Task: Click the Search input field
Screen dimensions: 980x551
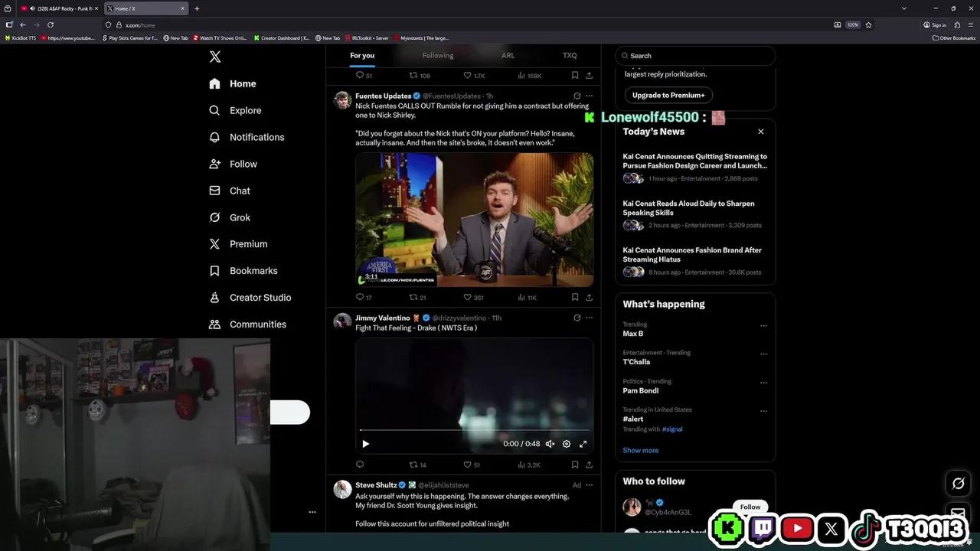Action: [x=695, y=56]
